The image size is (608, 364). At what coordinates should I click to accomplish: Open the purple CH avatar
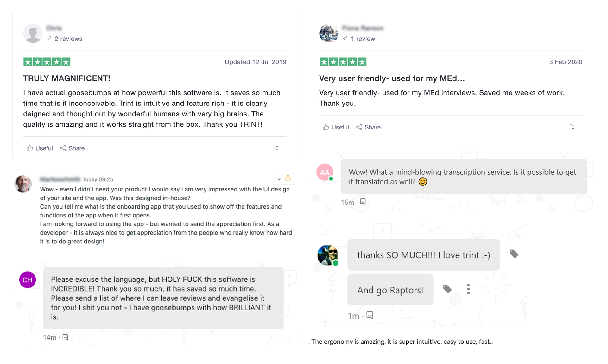(x=28, y=280)
